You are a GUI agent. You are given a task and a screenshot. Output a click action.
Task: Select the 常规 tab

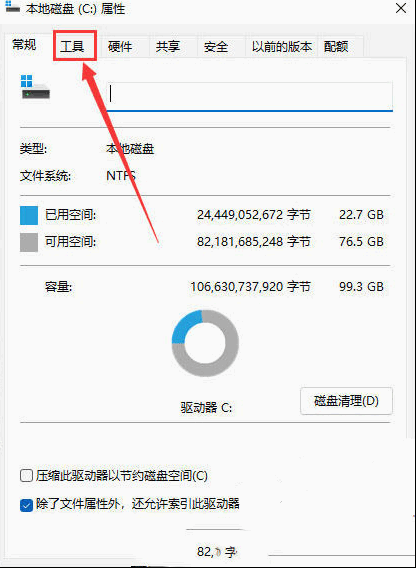pos(24,45)
